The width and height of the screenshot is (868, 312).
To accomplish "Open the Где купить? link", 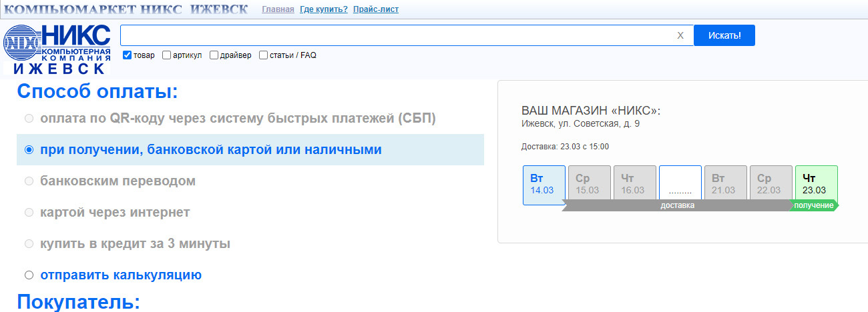I will click(x=324, y=9).
